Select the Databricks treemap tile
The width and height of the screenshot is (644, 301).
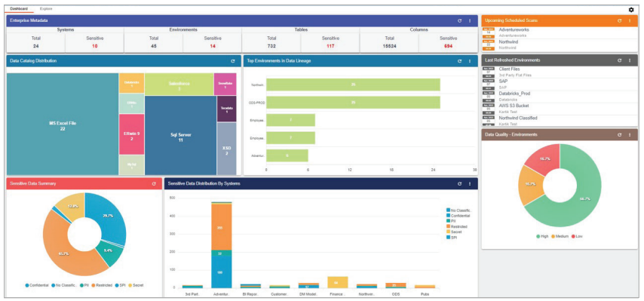point(131,84)
